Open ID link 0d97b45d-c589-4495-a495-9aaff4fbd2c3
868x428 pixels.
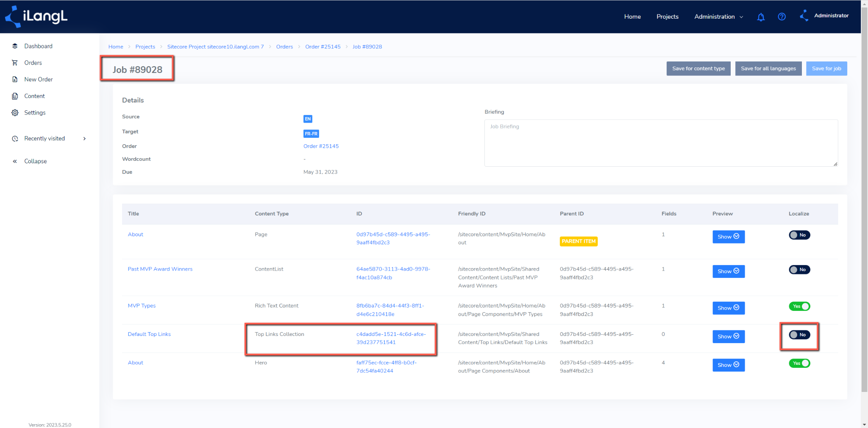tap(393, 238)
